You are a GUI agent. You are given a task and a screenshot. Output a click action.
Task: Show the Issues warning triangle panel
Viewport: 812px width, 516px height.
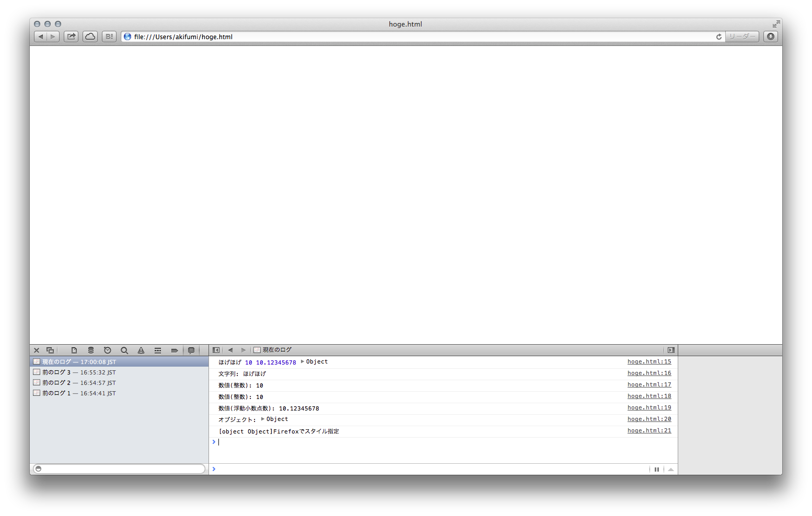[x=141, y=350]
